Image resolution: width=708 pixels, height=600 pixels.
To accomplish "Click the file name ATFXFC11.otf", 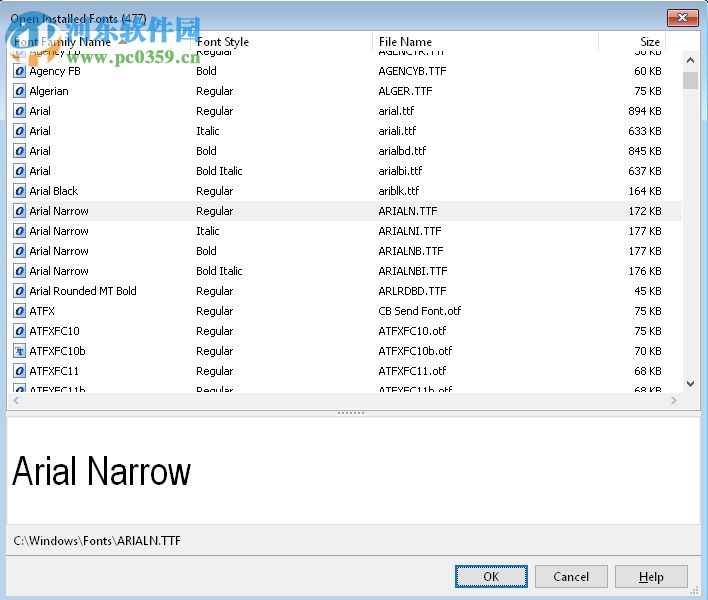I will tap(412, 371).
